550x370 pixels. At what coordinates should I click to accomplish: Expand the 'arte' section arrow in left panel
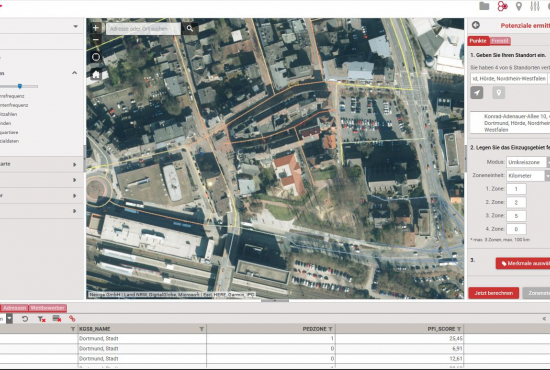coord(74,164)
